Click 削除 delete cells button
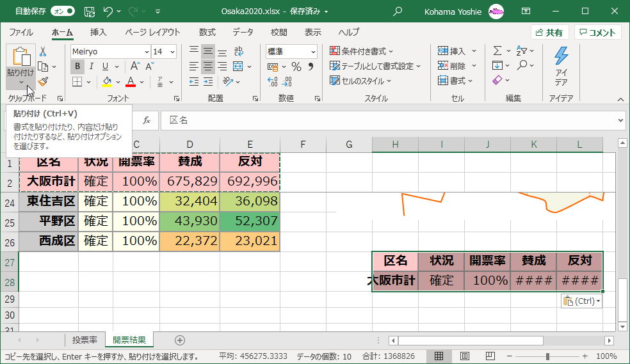The height and width of the screenshot is (364, 630). 451,66
